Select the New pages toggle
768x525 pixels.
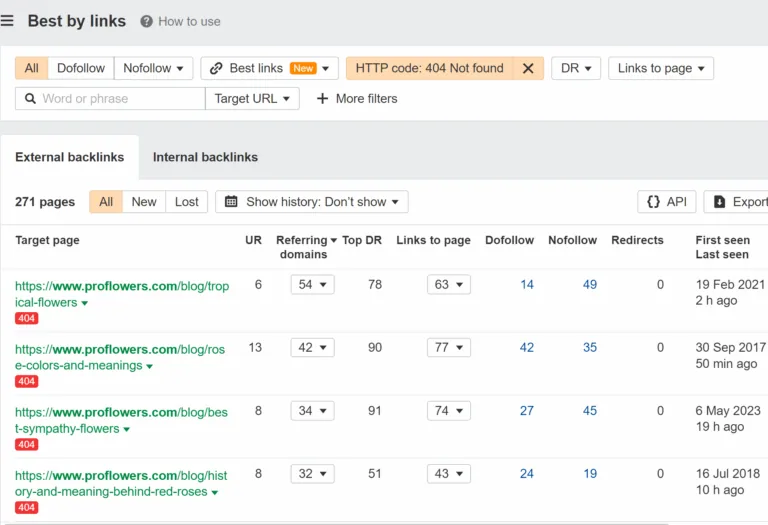[144, 202]
